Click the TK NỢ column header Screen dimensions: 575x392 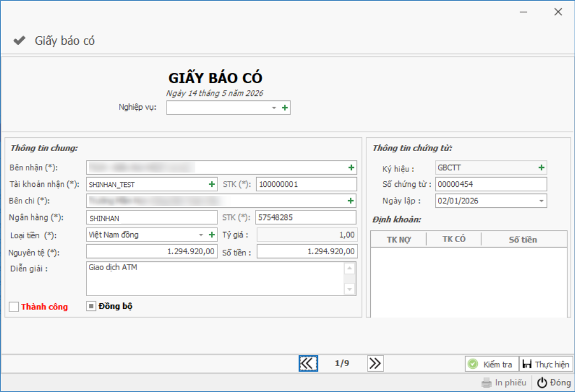[x=398, y=240]
